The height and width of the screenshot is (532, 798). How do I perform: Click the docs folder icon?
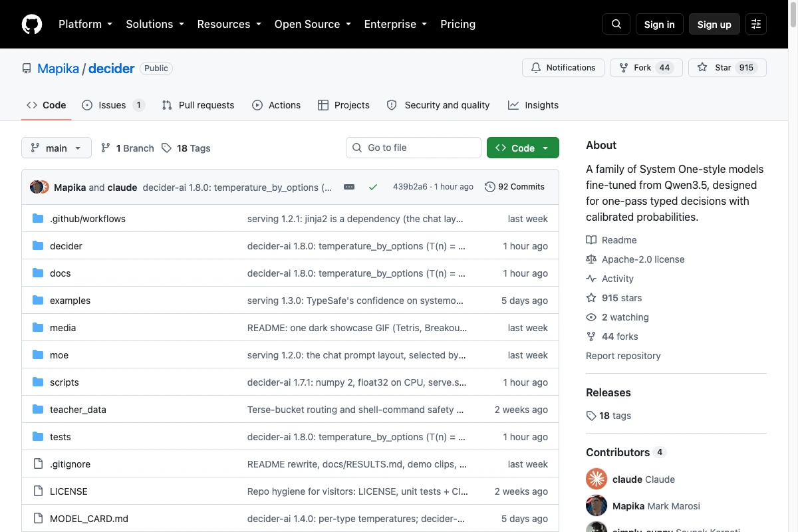[38, 273]
